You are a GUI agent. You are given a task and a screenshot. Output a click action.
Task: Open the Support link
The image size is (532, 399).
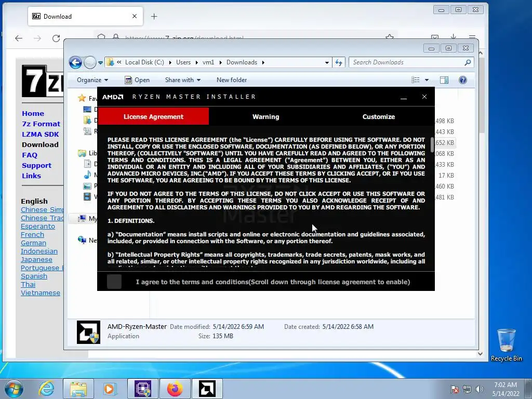point(37,166)
